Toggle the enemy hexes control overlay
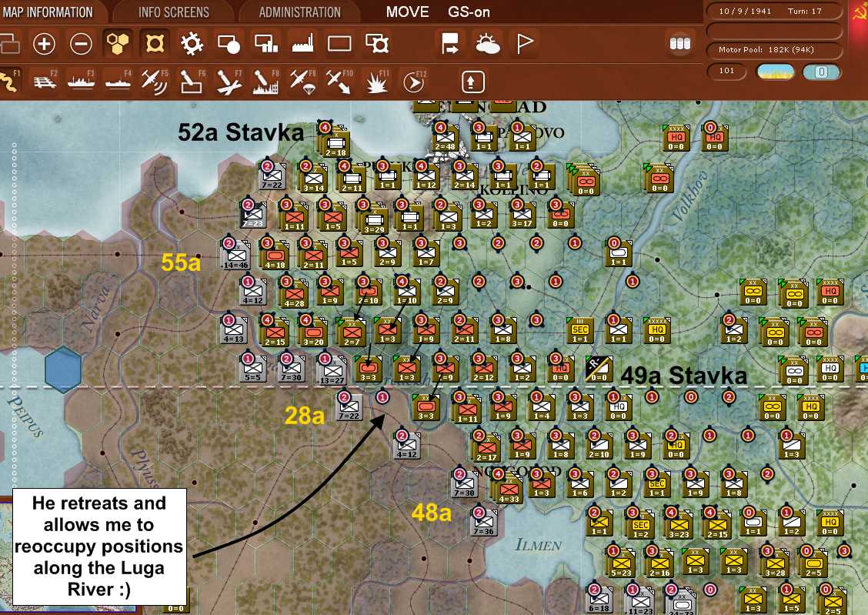 (x=155, y=44)
